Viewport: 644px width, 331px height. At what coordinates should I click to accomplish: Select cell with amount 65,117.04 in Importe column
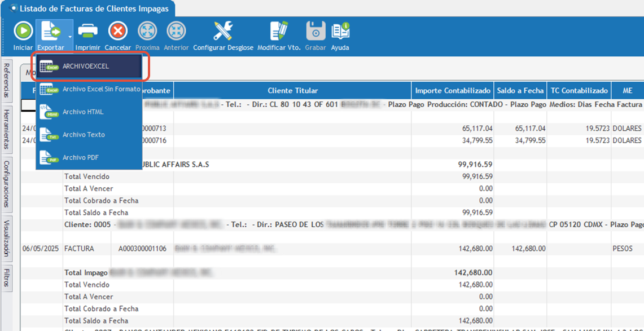(453, 129)
